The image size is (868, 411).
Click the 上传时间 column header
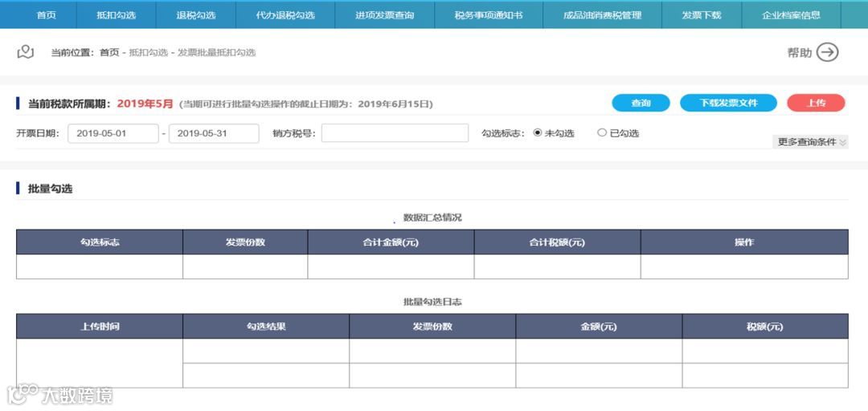coord(100,327)
